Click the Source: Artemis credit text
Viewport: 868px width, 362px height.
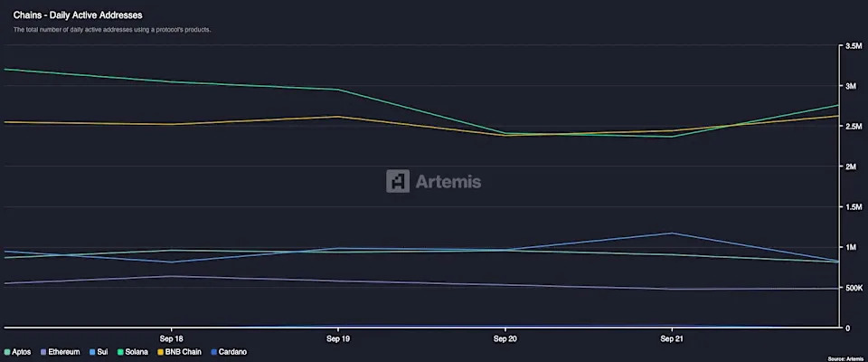click(844, 358)
